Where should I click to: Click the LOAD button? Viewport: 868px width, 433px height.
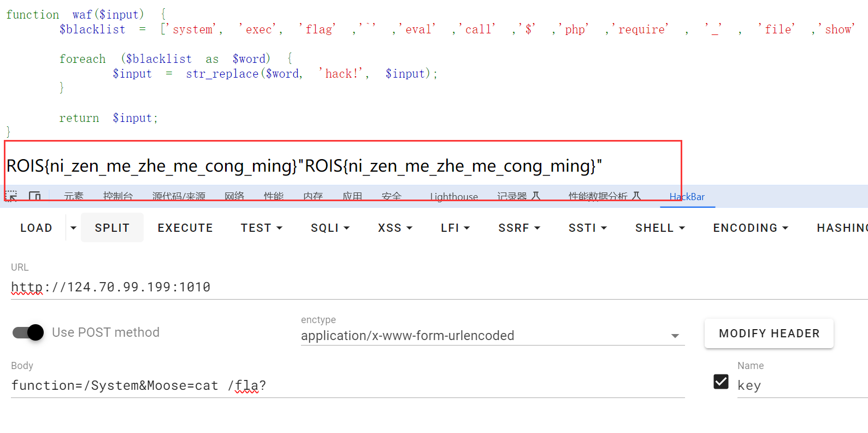[36, 228]
